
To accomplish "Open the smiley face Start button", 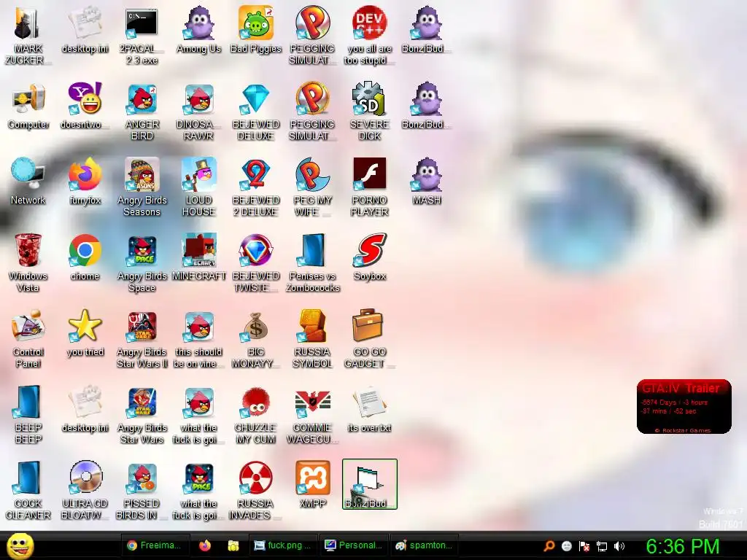I will pos(20,545).
